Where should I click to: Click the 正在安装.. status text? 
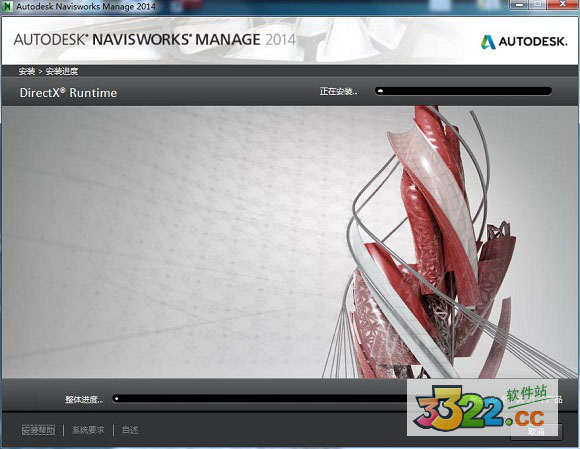tap(338, 91)
